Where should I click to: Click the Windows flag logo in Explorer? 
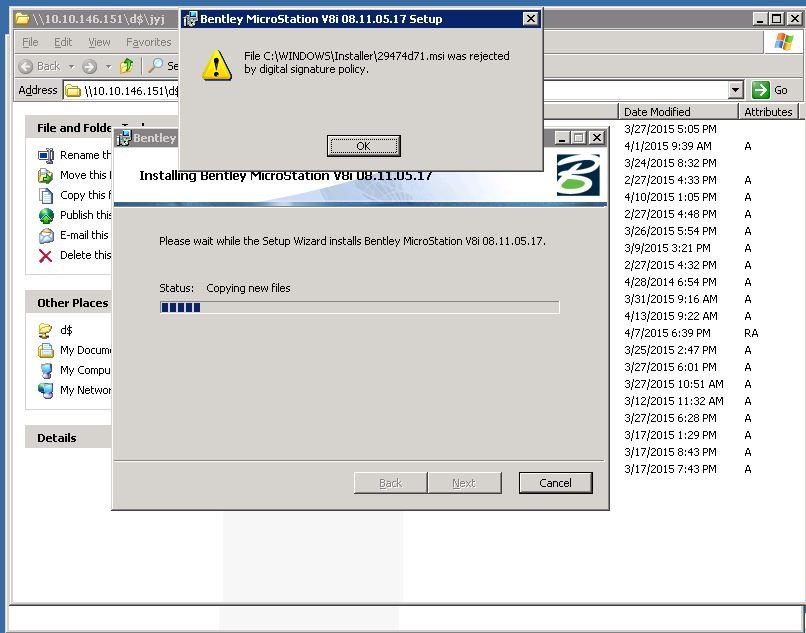point(783,42)
